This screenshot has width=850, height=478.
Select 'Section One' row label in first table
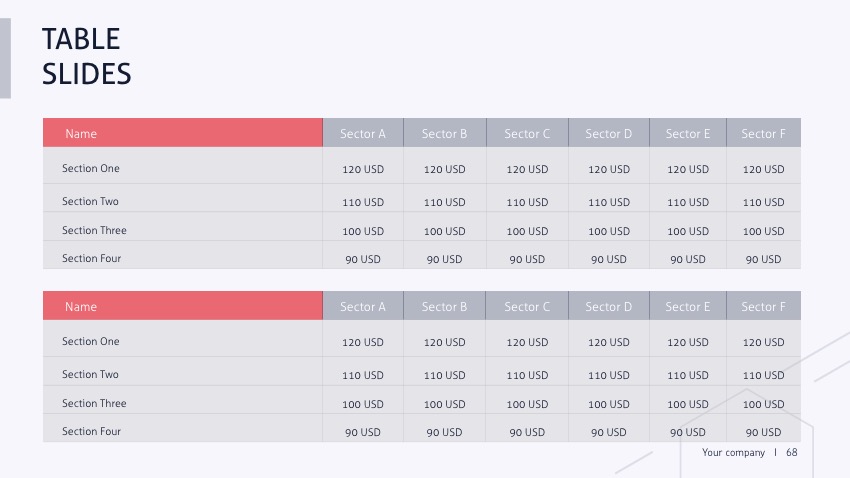click(91, 169)
